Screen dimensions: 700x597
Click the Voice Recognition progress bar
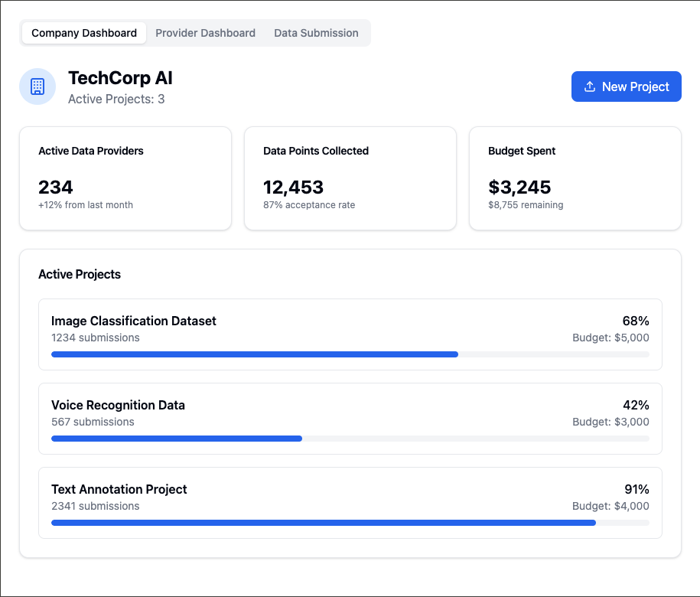350,439
